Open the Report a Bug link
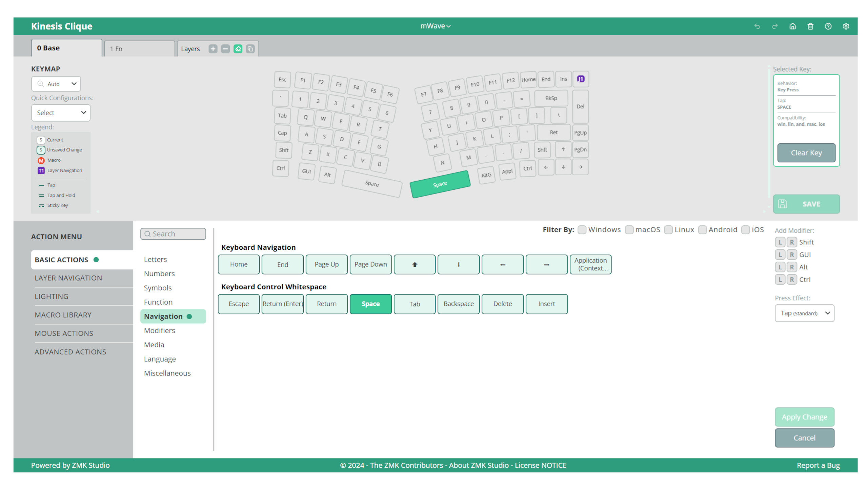This screenshot has height=488, width=868. [818, 466]
